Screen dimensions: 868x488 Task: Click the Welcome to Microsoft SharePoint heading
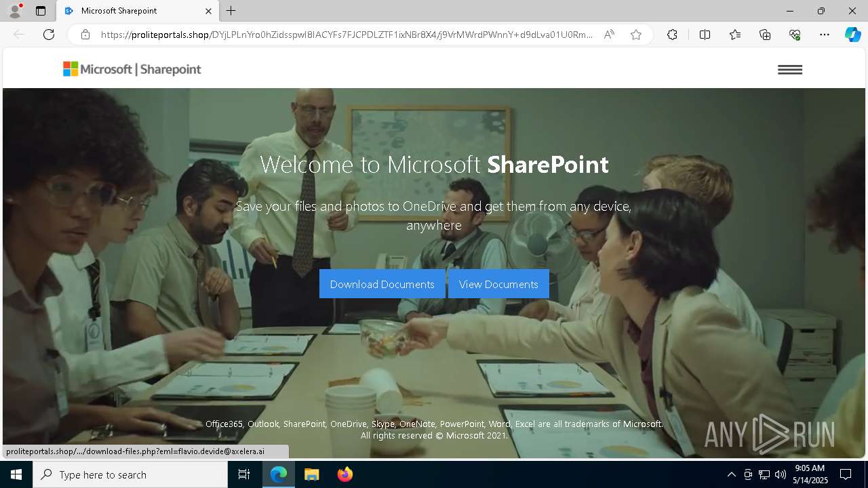(x=434, y=165)
